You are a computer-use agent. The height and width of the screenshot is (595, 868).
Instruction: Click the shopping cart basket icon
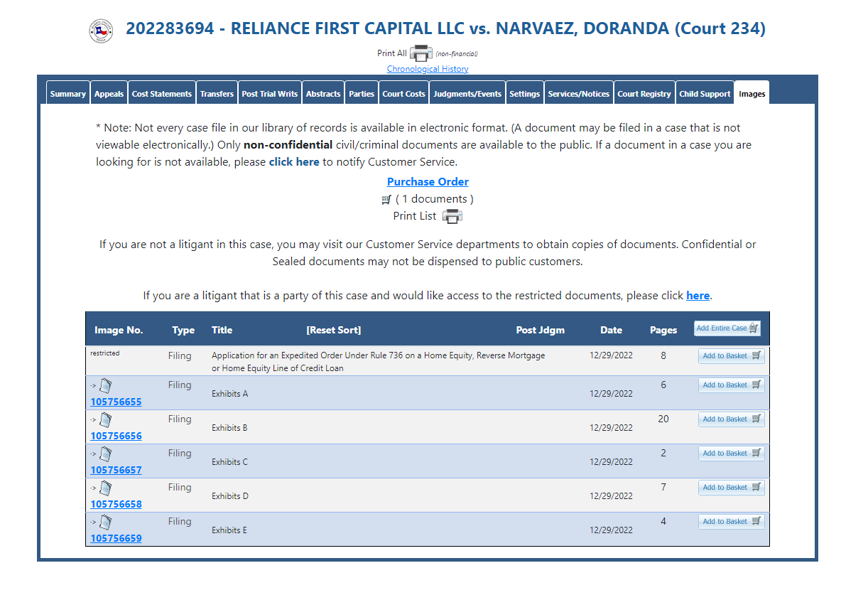(x=386, y=200)
